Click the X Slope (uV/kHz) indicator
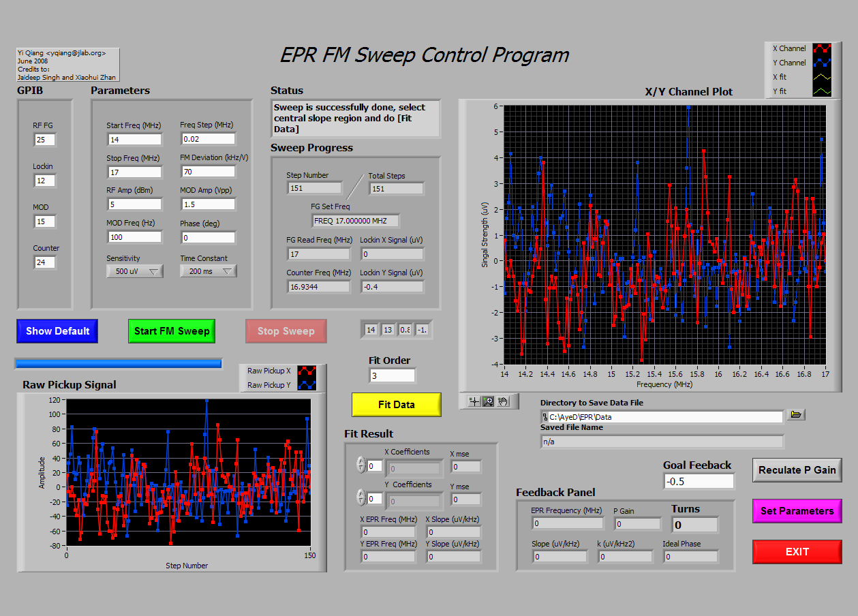858x616 pixels. click(x=454, y=532)
